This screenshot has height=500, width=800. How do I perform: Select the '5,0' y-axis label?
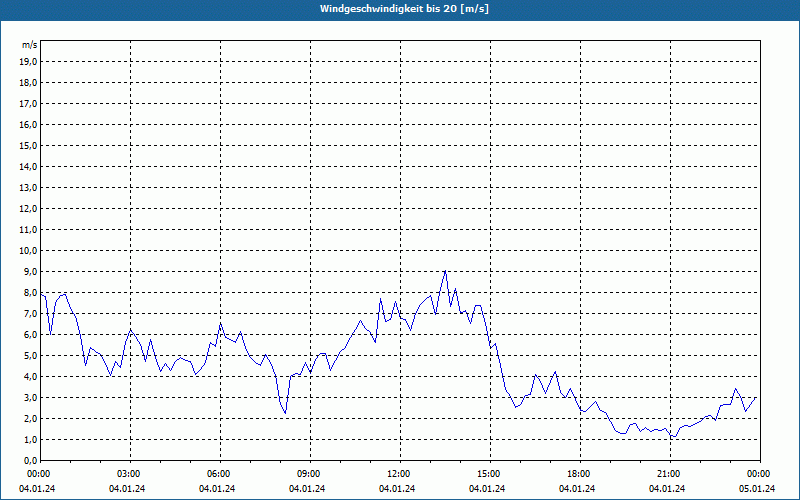click(30, 356)
